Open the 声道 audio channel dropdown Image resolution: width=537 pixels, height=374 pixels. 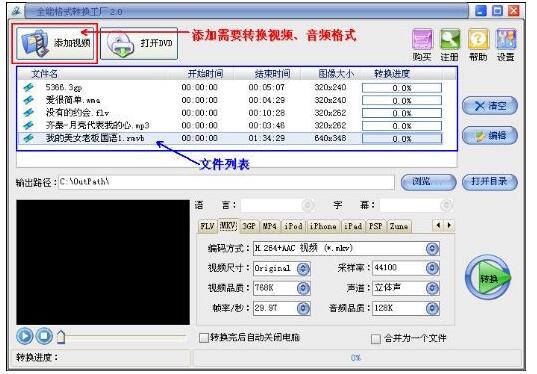[x=432, y=288]
